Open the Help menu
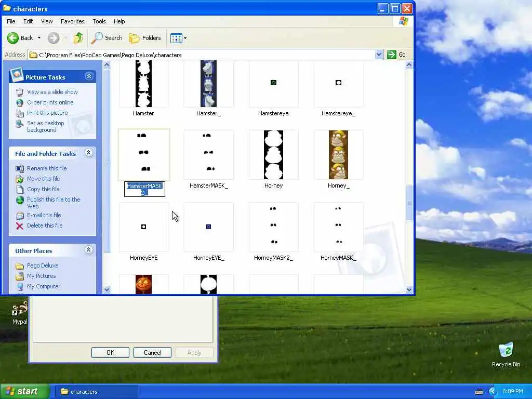 [x=119, y=21]
